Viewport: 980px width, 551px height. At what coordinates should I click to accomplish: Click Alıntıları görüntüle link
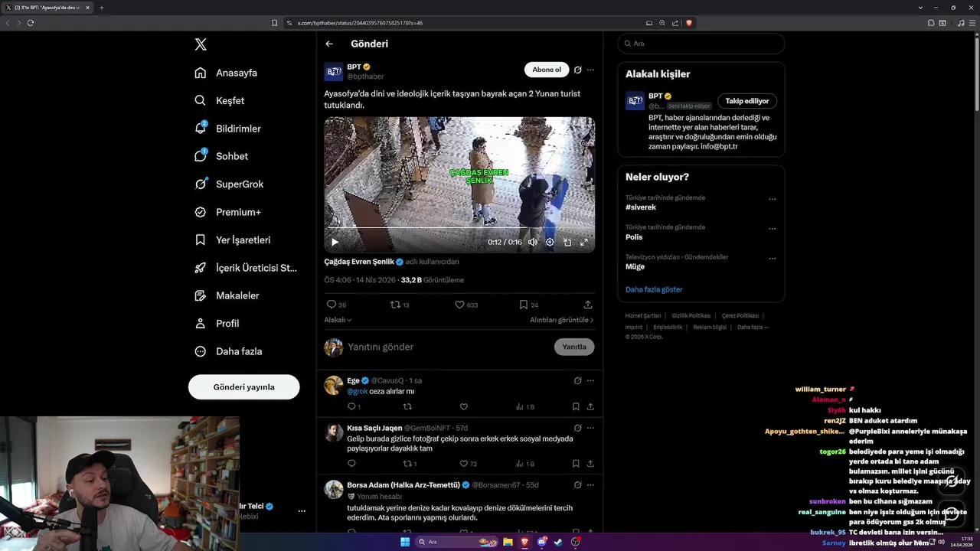pos(562,320)
